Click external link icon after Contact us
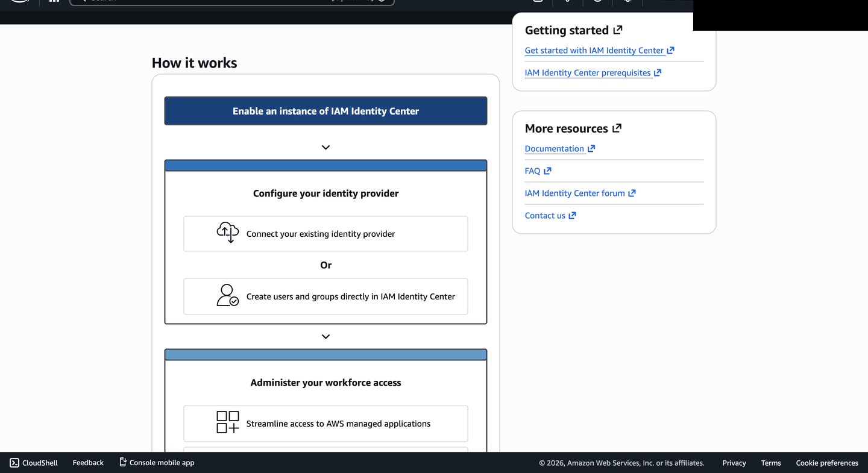The width and height of the screenshot is (868, 473). (572, 215)
